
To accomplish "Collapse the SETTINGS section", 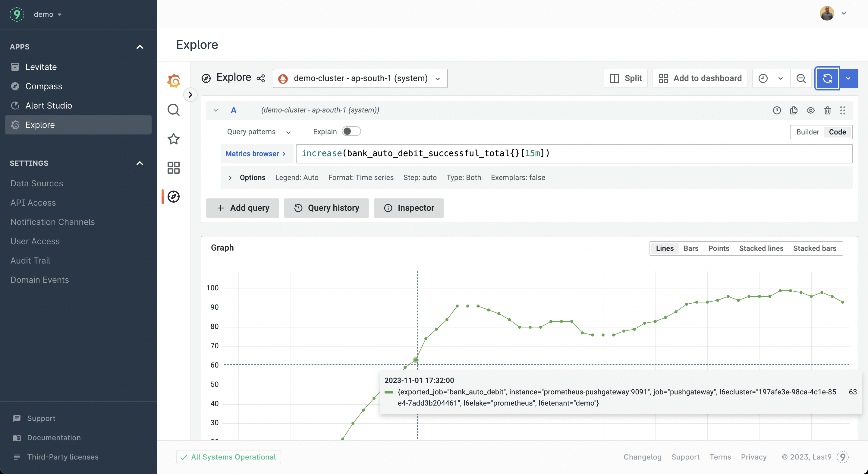I will [x=140, y=163].
